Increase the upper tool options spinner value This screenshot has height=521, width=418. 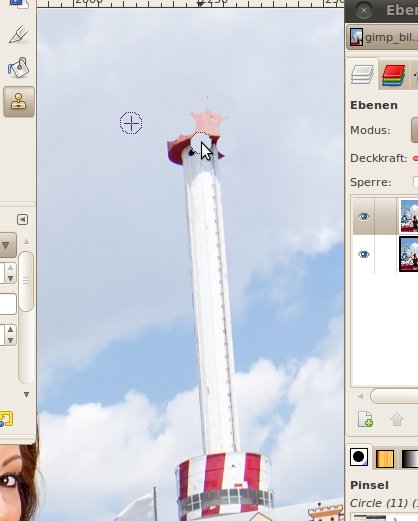(10, 268)
